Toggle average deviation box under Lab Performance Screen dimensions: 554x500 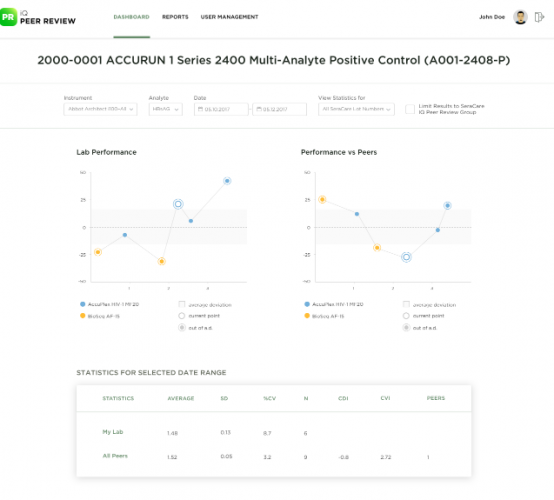[182, 304]
